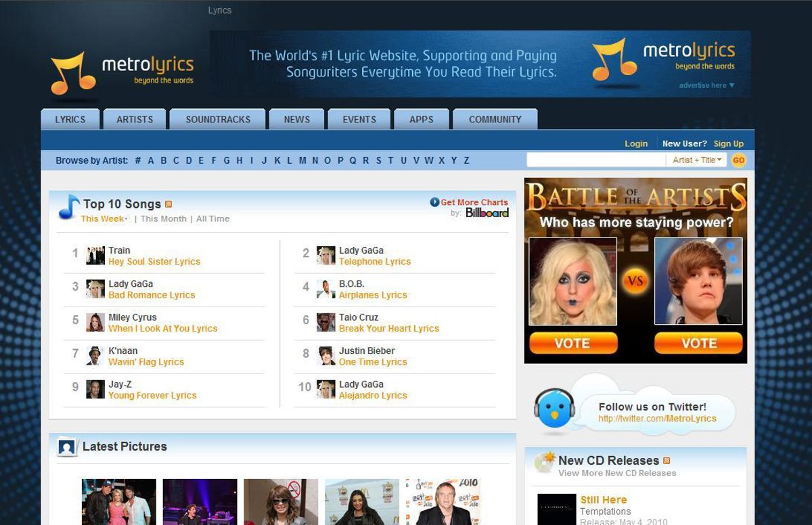Open the Temptations Still Here album thumbnail

coord(556,509)
